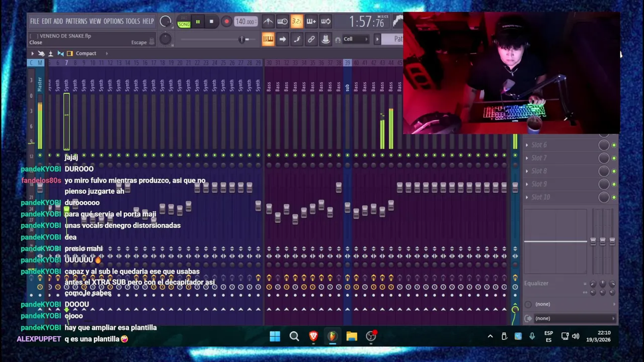Toggle the typing keyboard to piano icon

(268, 39)
